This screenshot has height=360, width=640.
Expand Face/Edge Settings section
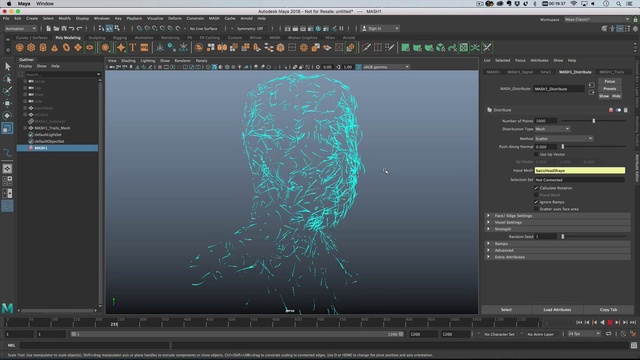pyautogui.click(x=557, y=216)
